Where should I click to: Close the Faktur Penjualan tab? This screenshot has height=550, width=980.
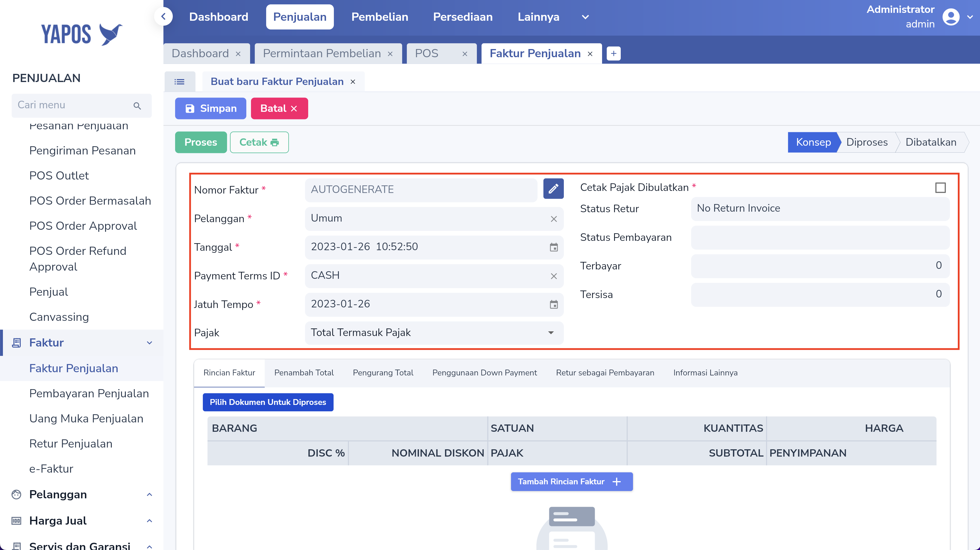(x=590, y=54)
